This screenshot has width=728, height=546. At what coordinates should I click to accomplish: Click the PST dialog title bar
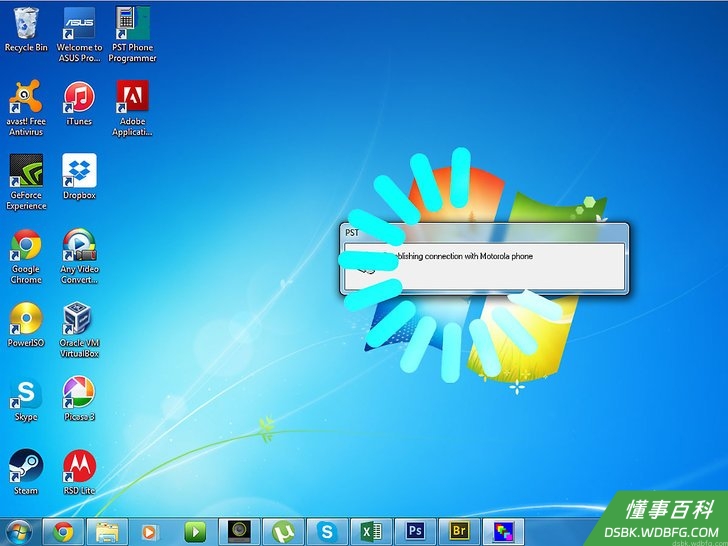point(484,233)
